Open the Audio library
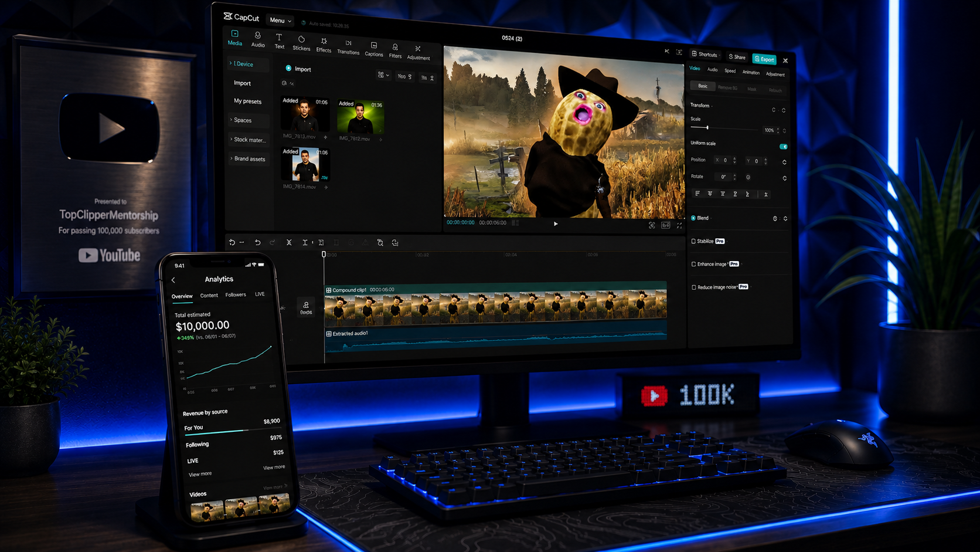The height and width of the screenshot is (552, 980). [x=258, y=40]
